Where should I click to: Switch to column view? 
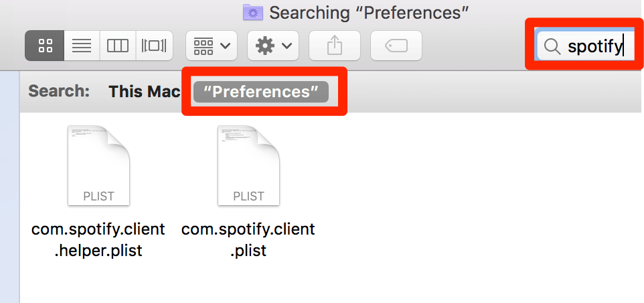pos(117,46)
